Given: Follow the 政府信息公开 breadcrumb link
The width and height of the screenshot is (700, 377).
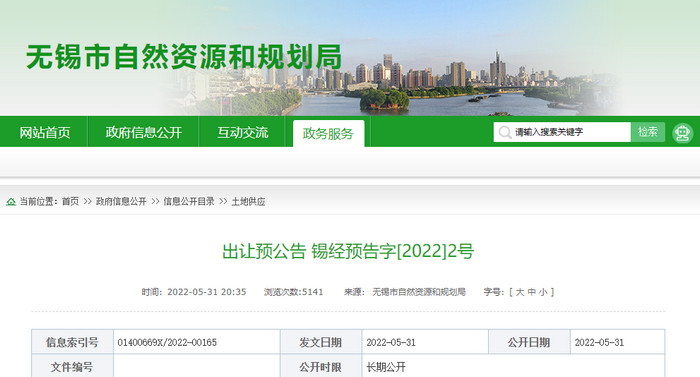Looking at the screenshot, I should pos(121,201).
